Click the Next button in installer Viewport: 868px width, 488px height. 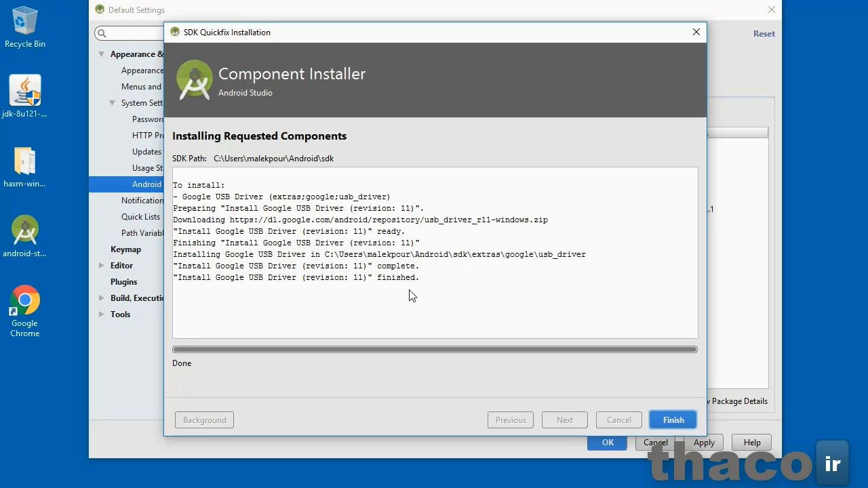click(564, 420)
